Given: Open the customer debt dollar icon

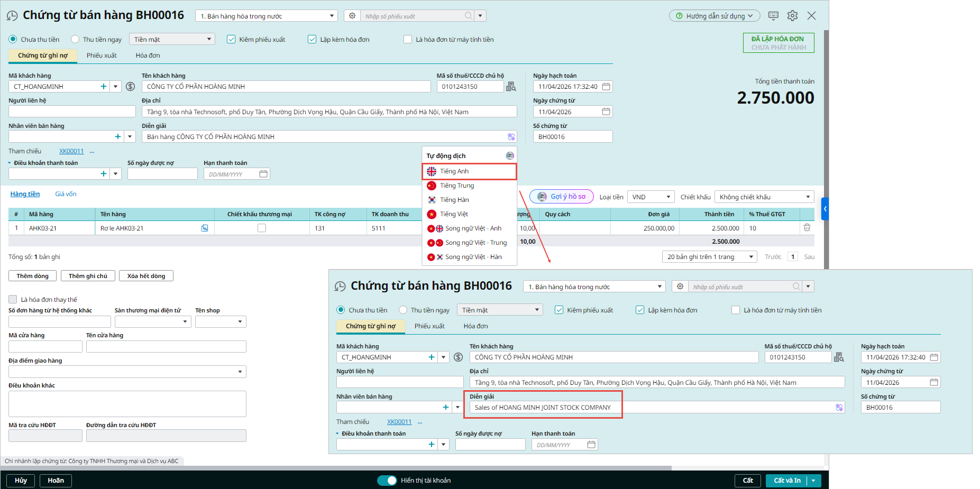Looking at the screenshot, I should 131,87.
